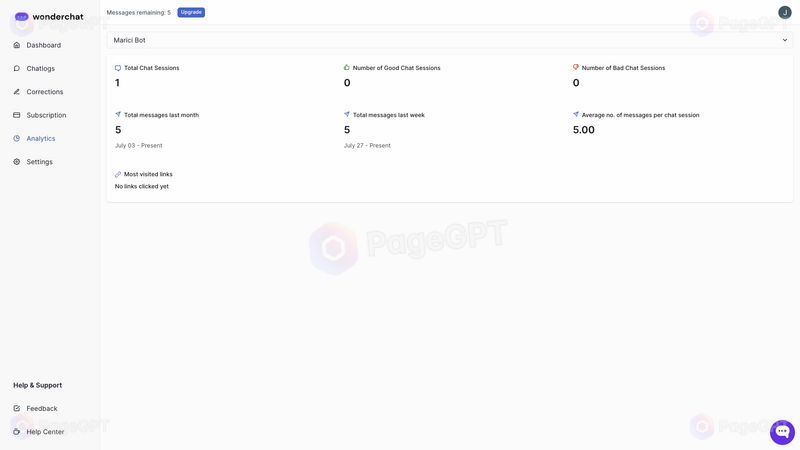Open the Feedback link
Viewport: 800px width, 450px height.
pos(42,408)
